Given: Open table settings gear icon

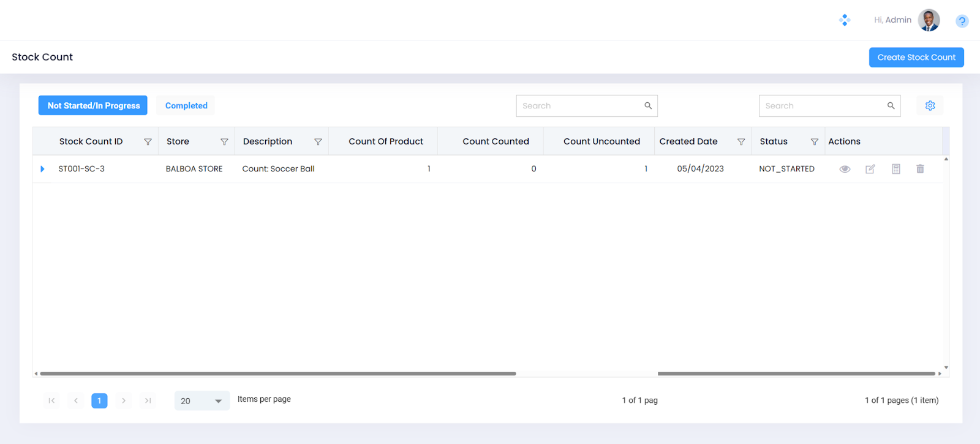Looking at the screenshot, I should pos(930,106).
